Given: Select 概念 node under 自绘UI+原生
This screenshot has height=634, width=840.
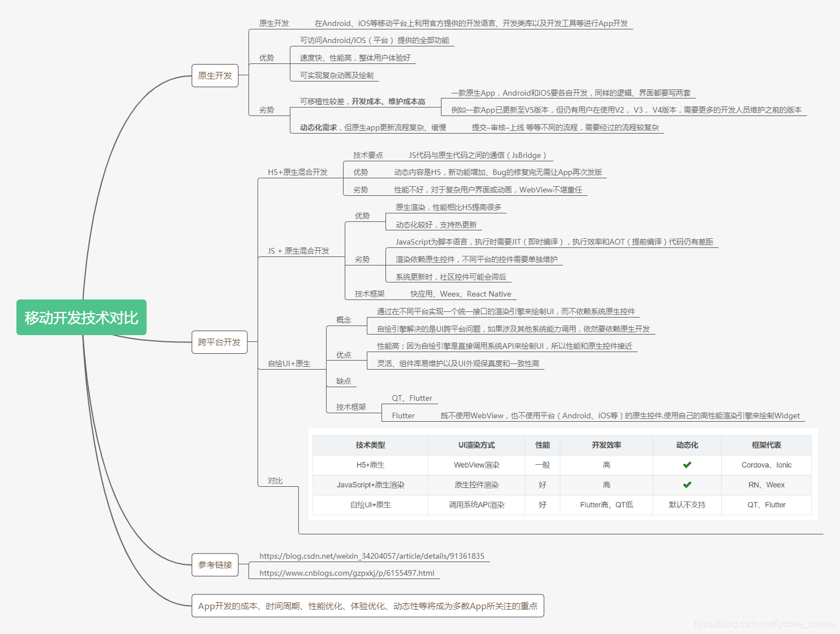Looking at the screenshot, I should pos(344,320).
